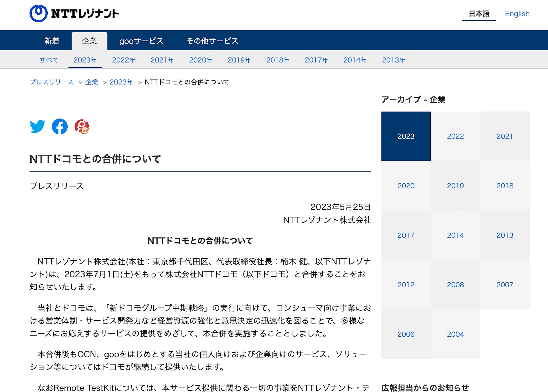Screen dimensions: 548x392
Task: Choose すべて in the year filter bar
Action: point(49,60)
